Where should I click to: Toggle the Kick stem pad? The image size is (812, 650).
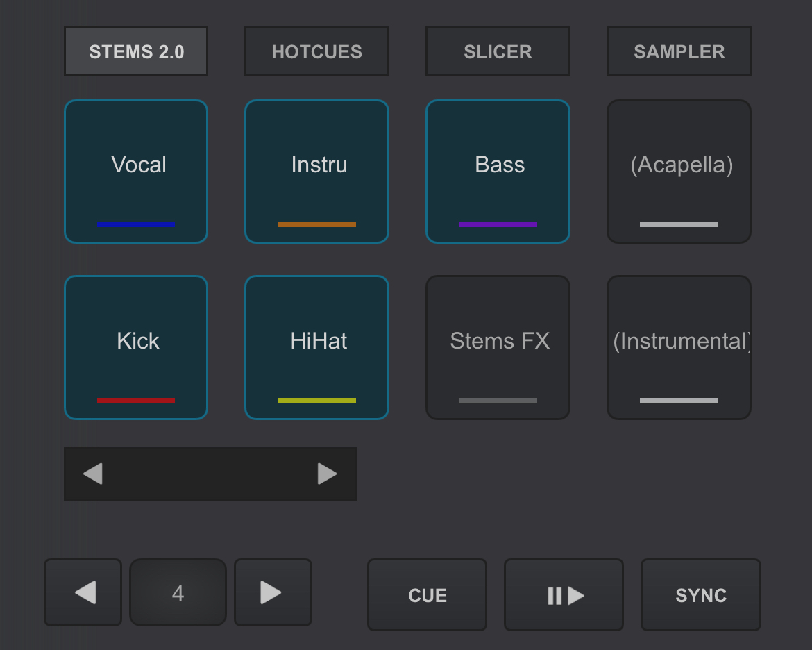click(x=136, y=347)
